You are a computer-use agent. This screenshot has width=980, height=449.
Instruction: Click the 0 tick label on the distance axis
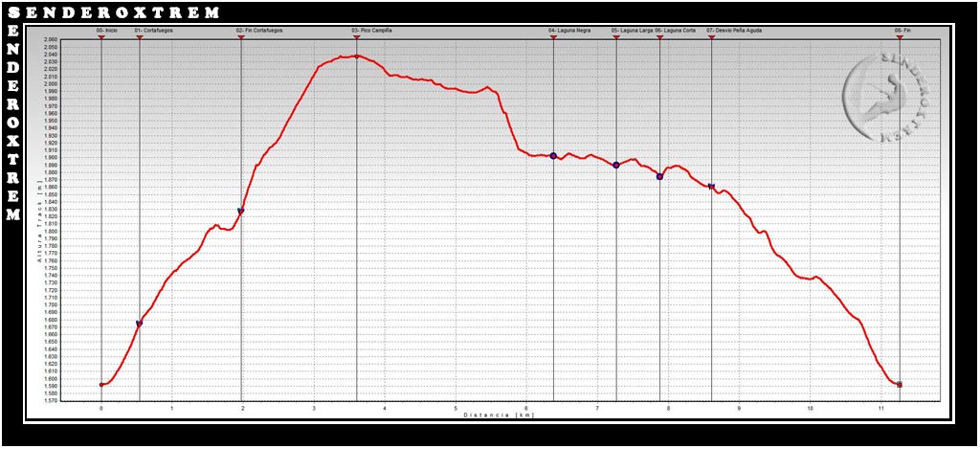point(101,408)
